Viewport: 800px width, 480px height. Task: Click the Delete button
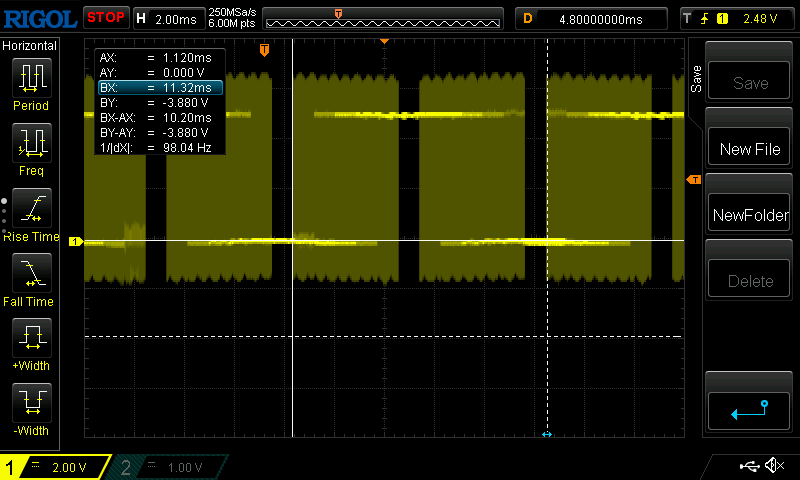[749, 280]
